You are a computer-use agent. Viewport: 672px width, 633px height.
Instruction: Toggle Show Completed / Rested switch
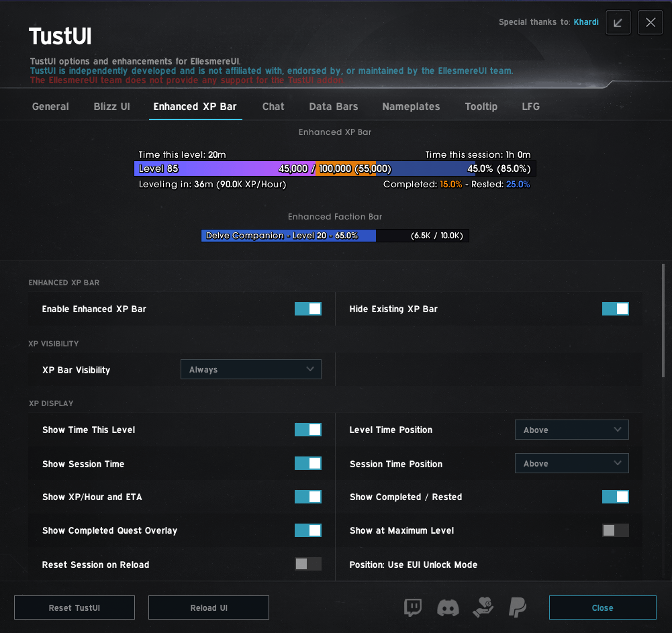coord(615,497)
